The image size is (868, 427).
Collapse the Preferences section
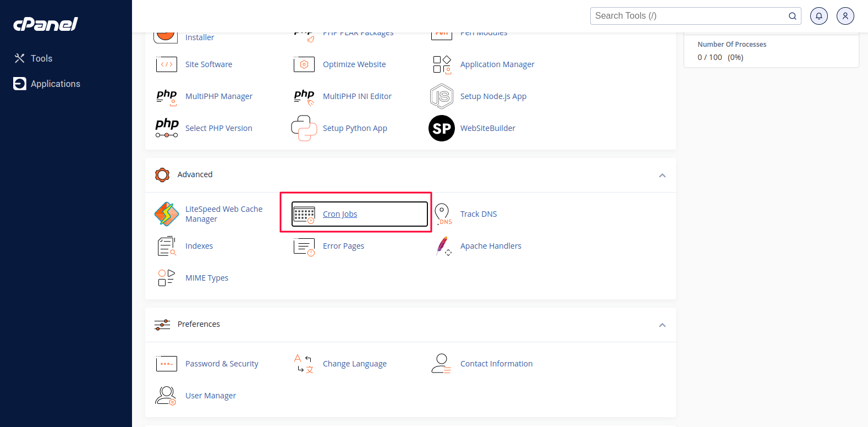coord(662,325)
